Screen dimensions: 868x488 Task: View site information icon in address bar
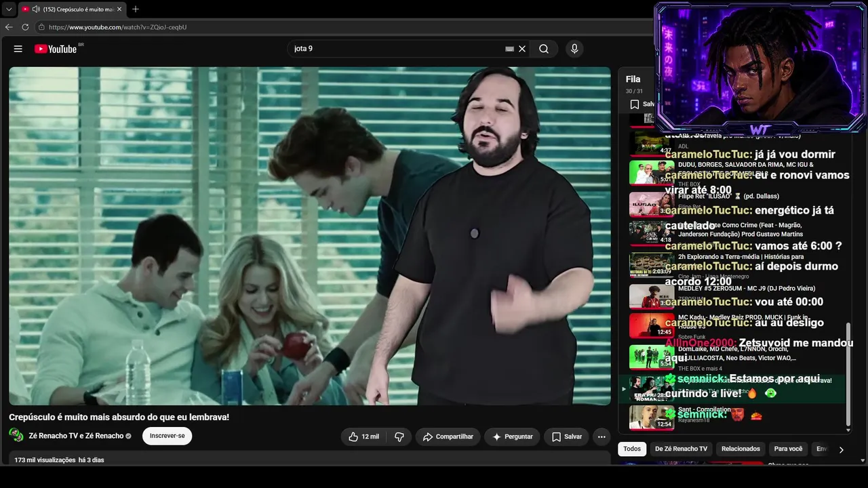click(41, 27)
